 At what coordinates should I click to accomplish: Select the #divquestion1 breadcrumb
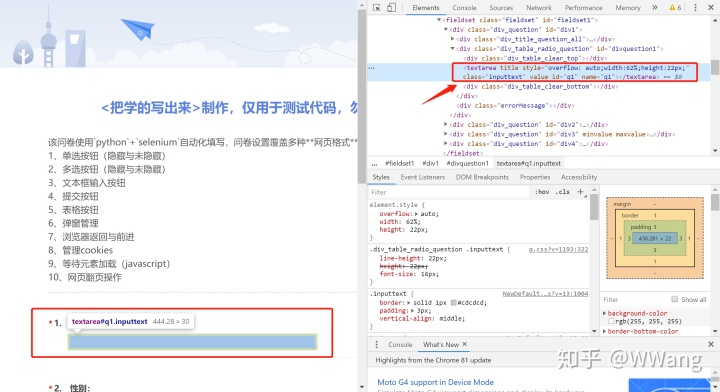[x=467, y=163]
